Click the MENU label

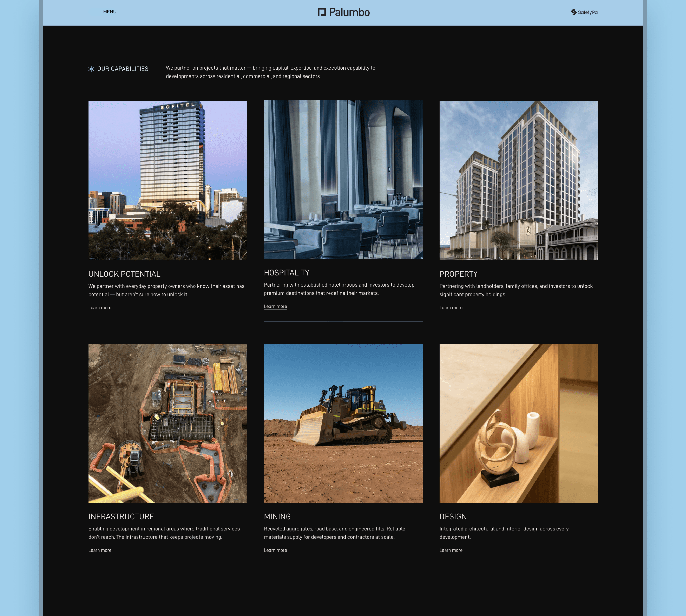110,12
